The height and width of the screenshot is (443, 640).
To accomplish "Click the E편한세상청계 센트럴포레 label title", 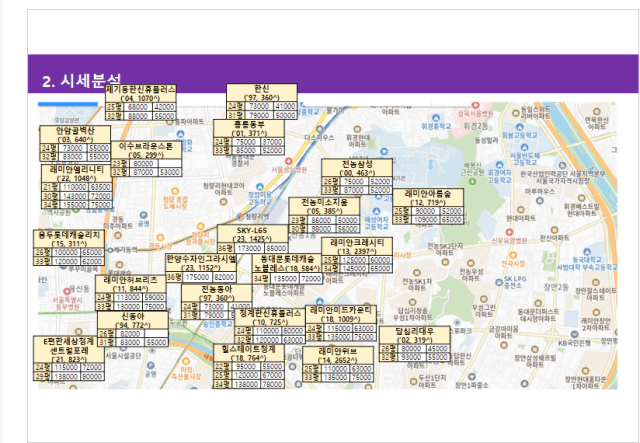I will (x=69, y=346).
